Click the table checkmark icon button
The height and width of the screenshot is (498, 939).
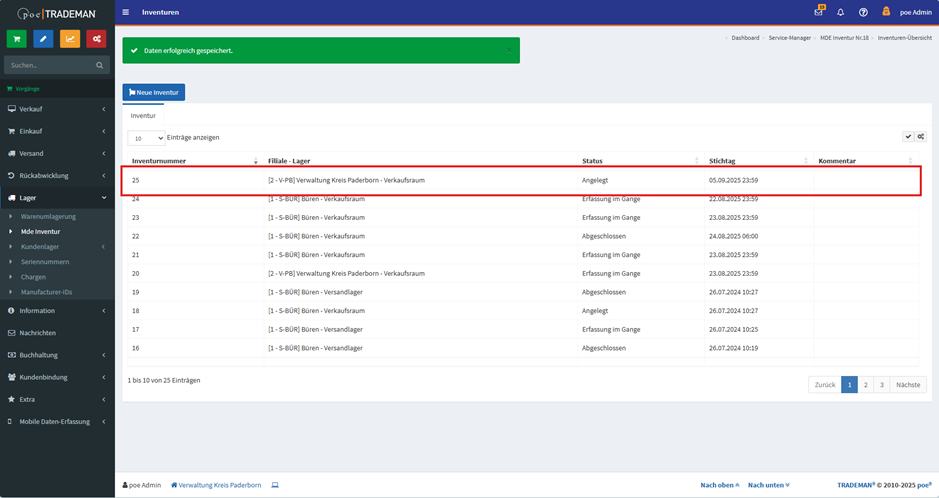pos(908,136)
